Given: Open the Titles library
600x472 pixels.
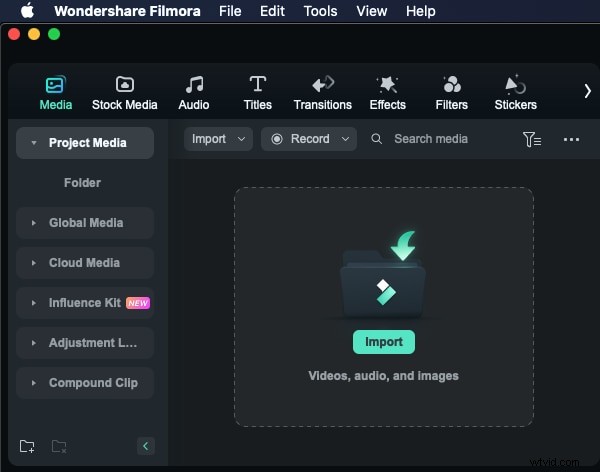Looking at the screenshot, I should (257, 93).
